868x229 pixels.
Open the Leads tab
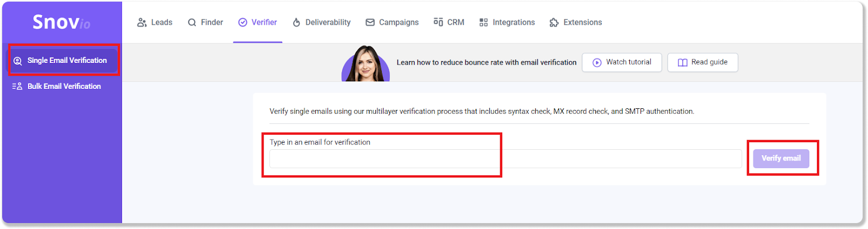155,23
